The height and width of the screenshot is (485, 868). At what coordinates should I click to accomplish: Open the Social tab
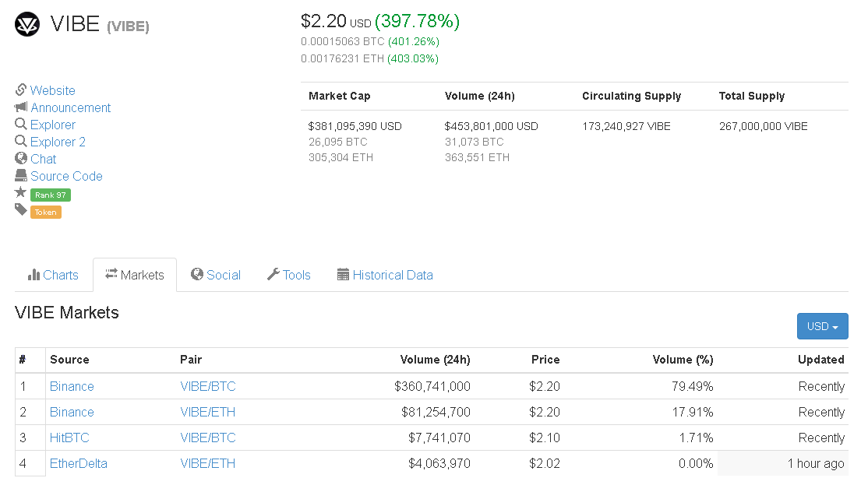tap(216, 275)
